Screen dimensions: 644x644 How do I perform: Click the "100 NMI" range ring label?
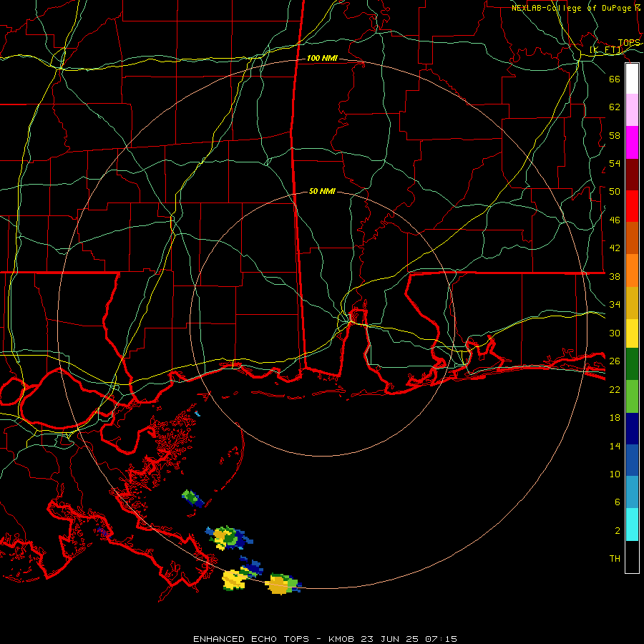[x=322, y=59]
